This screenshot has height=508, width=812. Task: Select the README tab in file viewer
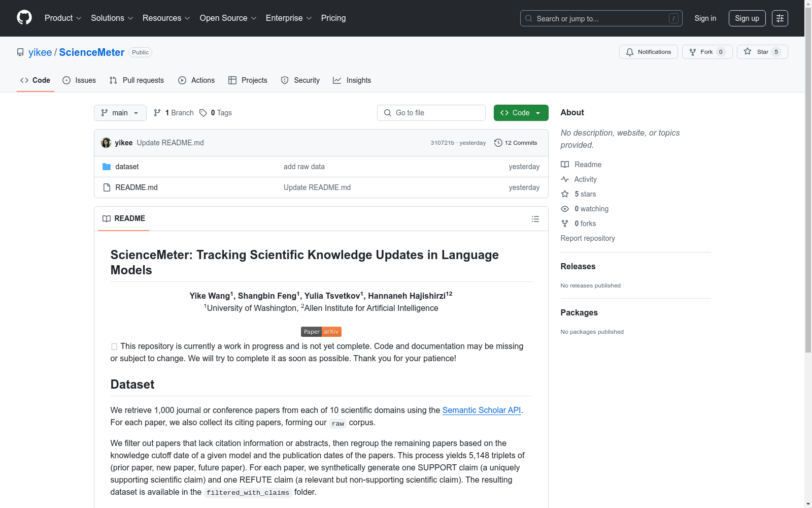click(x=124, y=218)
